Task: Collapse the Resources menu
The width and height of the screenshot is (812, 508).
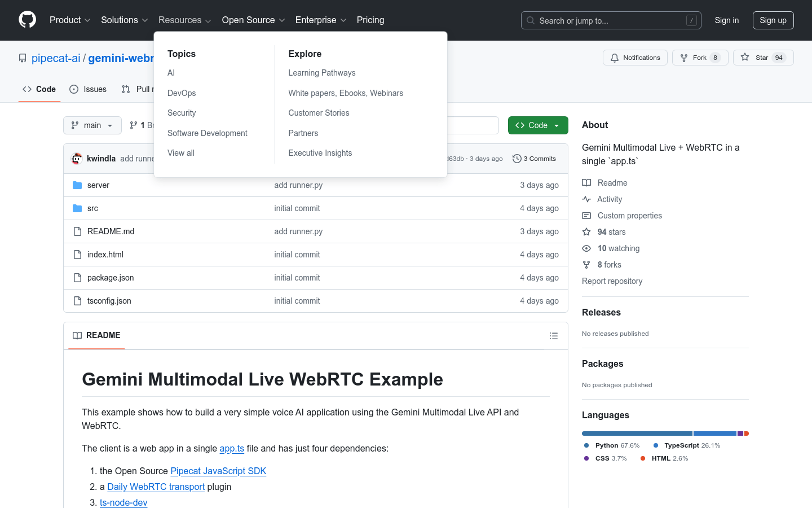Action: [185, 20]
